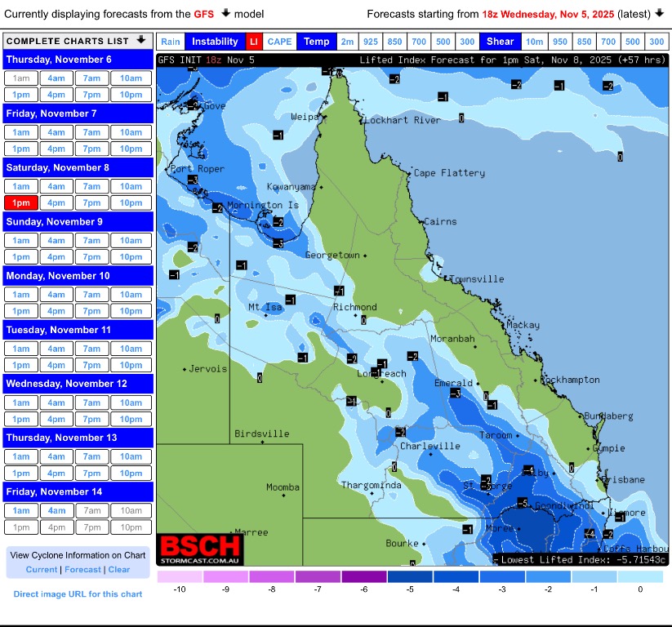
Task: Choose the Temp 925 level tab
Action: tap(372, 42)
